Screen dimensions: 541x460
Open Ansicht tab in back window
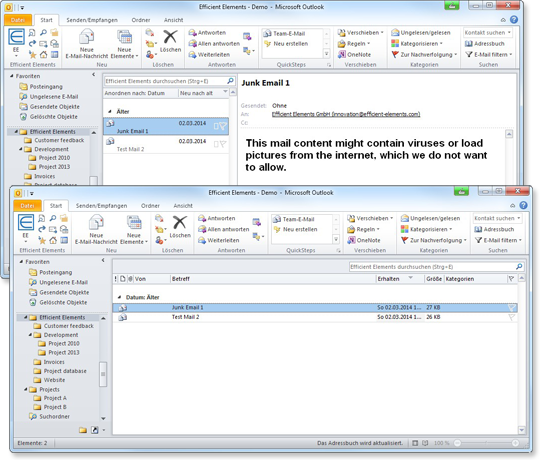pyautogui.click(x=173, y=20)
